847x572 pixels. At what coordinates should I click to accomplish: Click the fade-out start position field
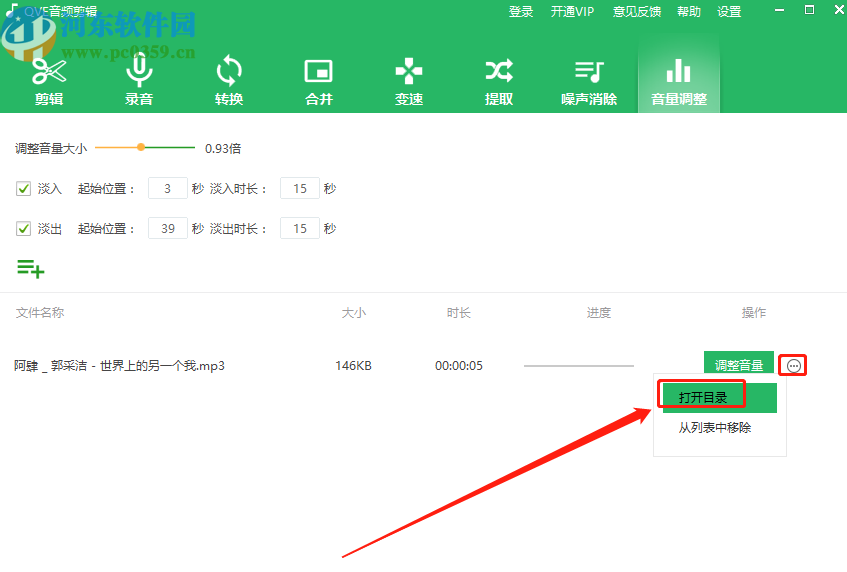coord(167,228)
